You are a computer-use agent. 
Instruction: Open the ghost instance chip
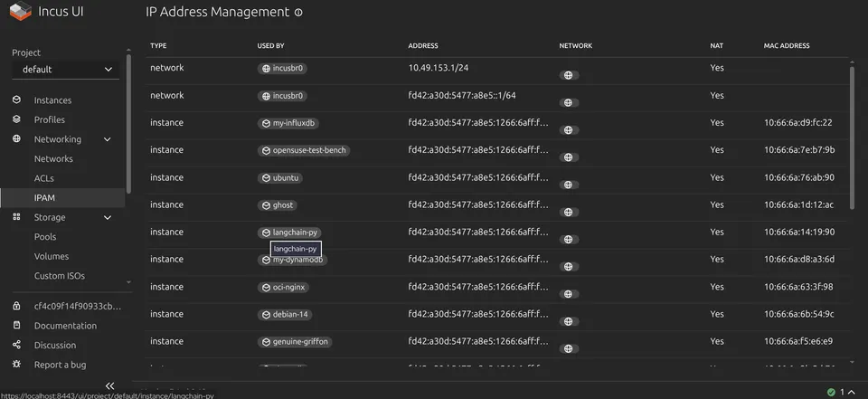coord(277,205)
